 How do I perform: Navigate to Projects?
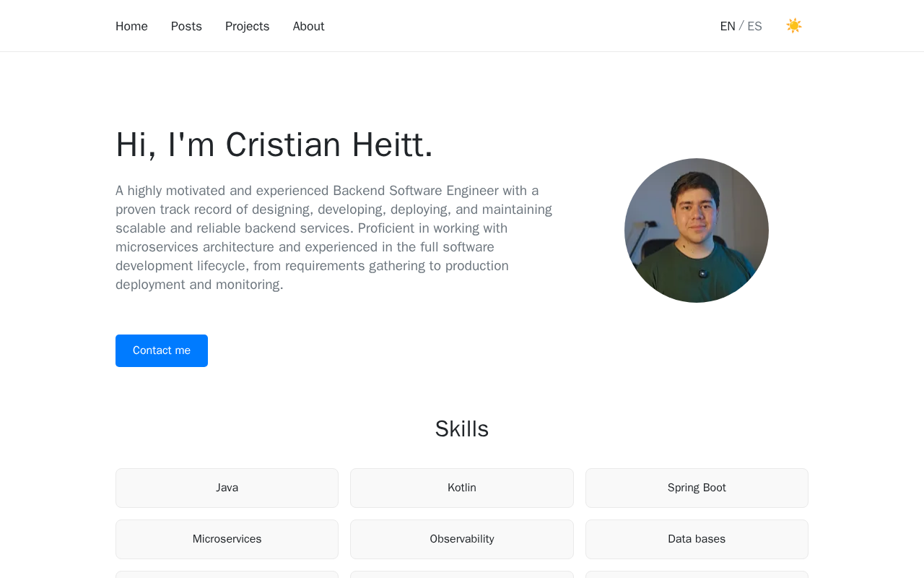click(x=247, y=27)
